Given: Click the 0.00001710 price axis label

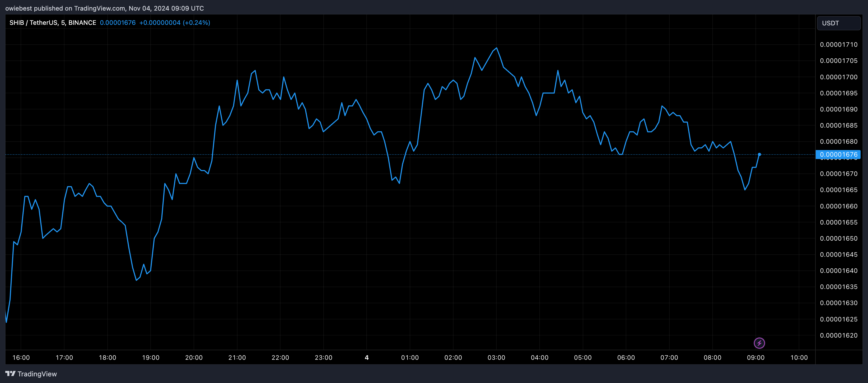Looking at the screenshot, I should [839, 44].
